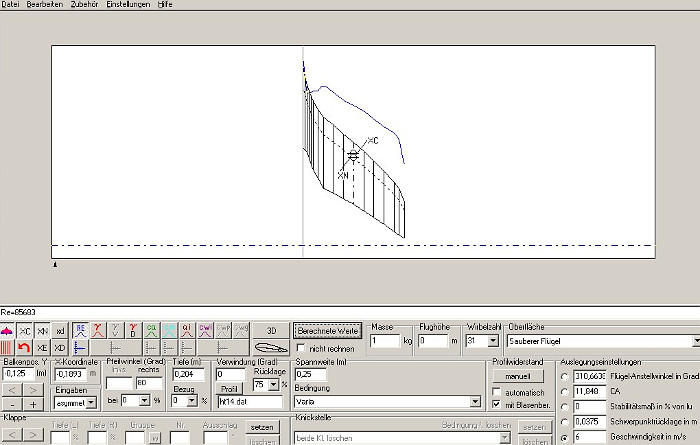
Task: Uncheck the 'mit Blasenber.' checkbox
Action: click(x=497, y=404)
